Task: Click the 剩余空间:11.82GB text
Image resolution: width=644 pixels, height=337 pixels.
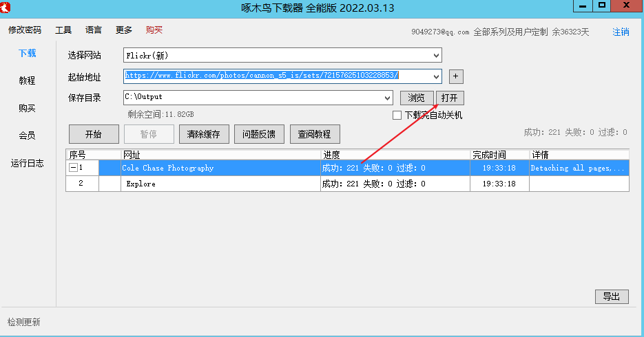Action: 160,114
